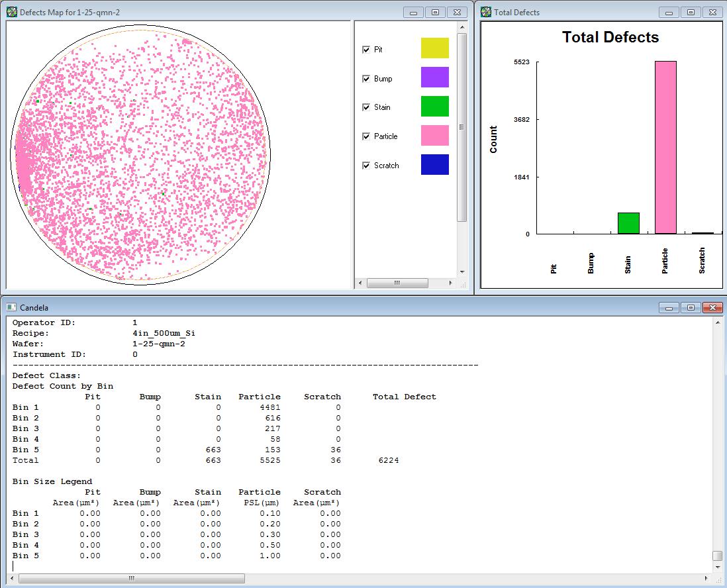The height and width of the screenshot is (588, 727).
Task: Toggle the Stain defect checkbox
Action: click(366, 107)
